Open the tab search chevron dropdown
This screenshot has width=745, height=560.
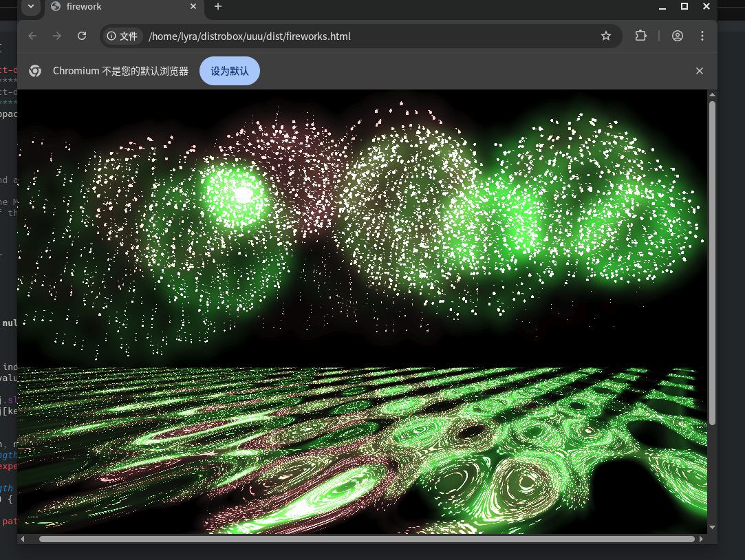pyautogui.click(x=30, y=6)
